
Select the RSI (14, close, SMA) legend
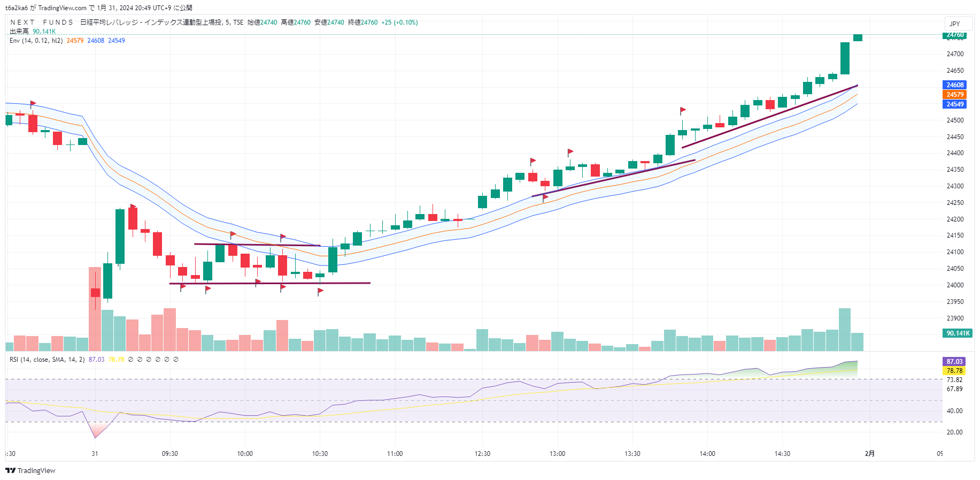pyautogui.click(x=47, y=360)
